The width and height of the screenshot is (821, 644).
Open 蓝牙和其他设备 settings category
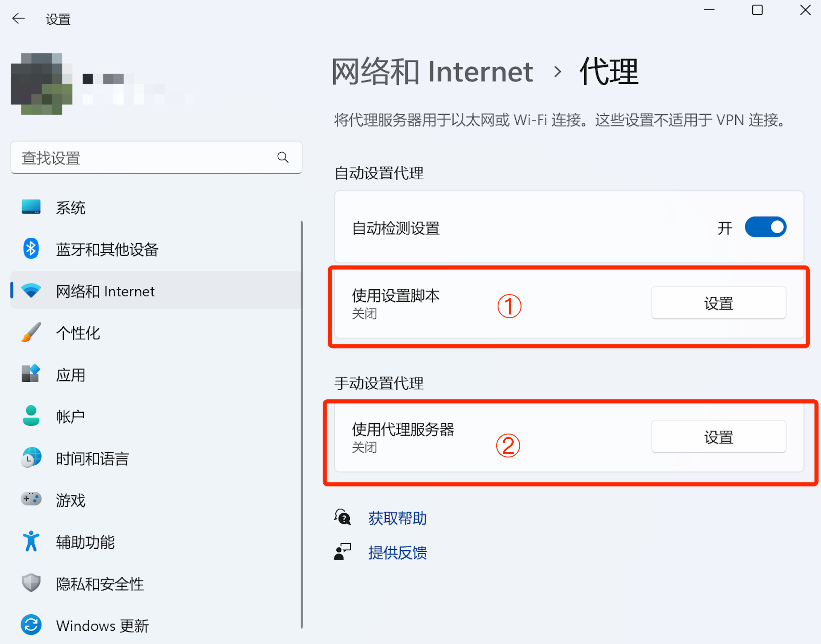pyautogui.click(x=156, y=249)
